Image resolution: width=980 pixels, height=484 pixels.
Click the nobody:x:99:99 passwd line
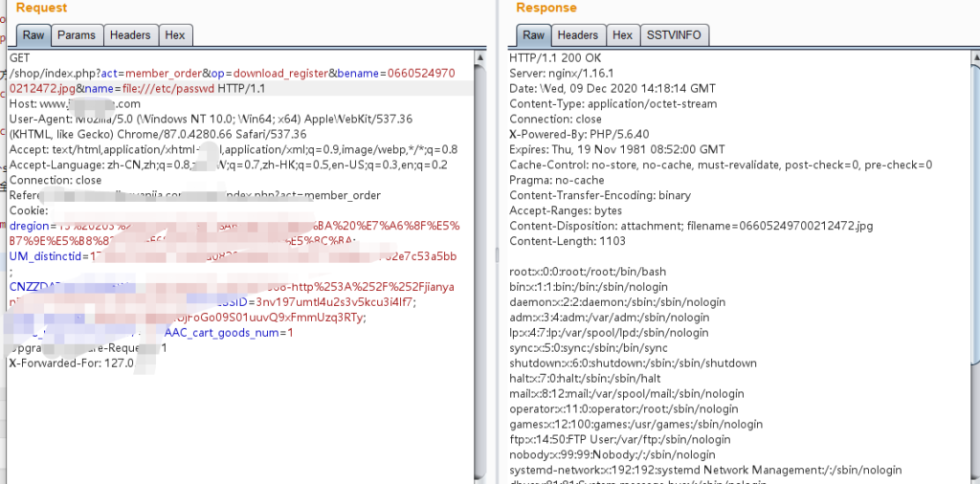(x=612, y=454)
